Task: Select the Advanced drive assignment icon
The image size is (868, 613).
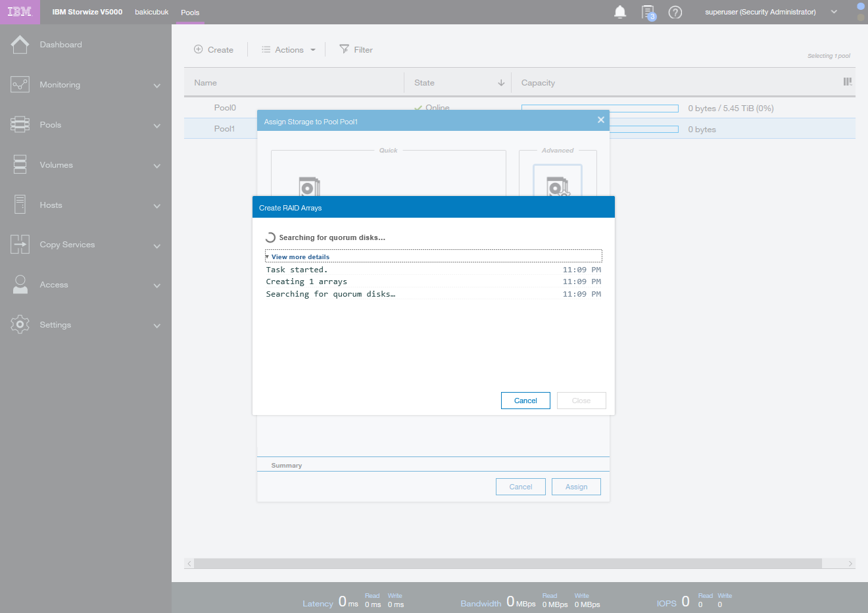Action: [558, 181]
